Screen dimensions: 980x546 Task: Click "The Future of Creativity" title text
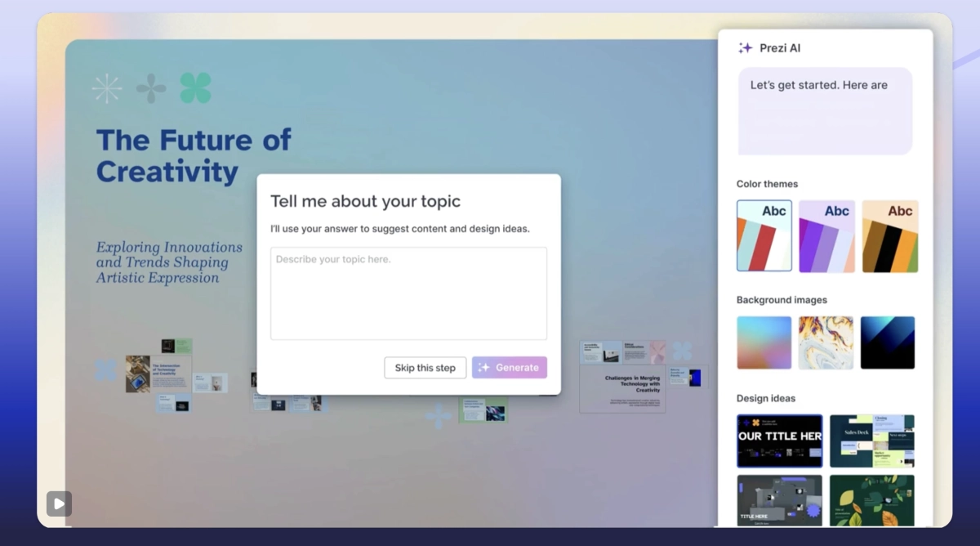[x=194, y=155]
